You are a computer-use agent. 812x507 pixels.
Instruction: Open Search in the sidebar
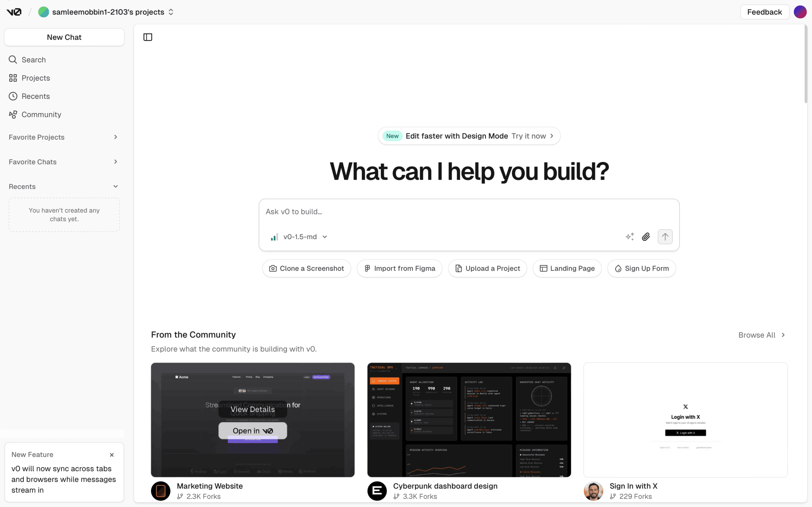33,60
